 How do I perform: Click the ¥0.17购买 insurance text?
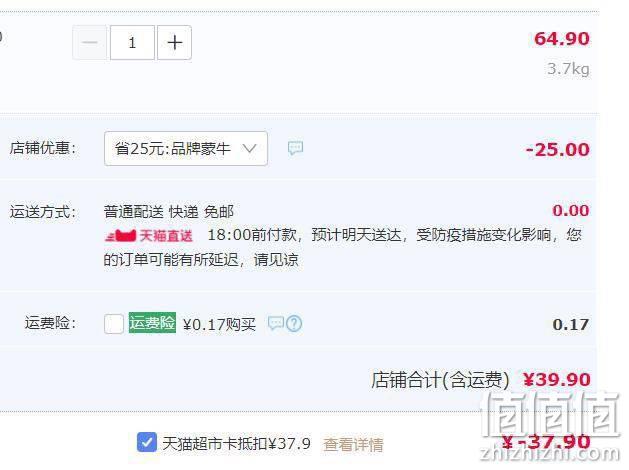pos(219,324)
